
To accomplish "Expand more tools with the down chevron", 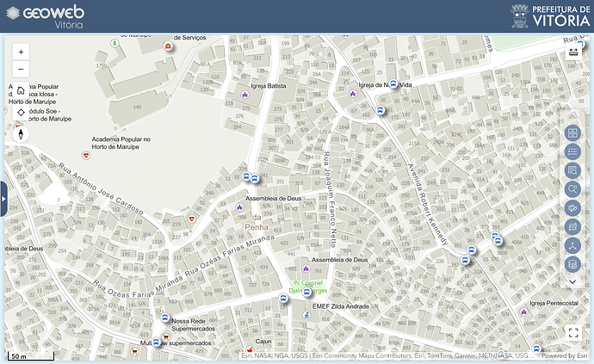I will click(573, 281).
